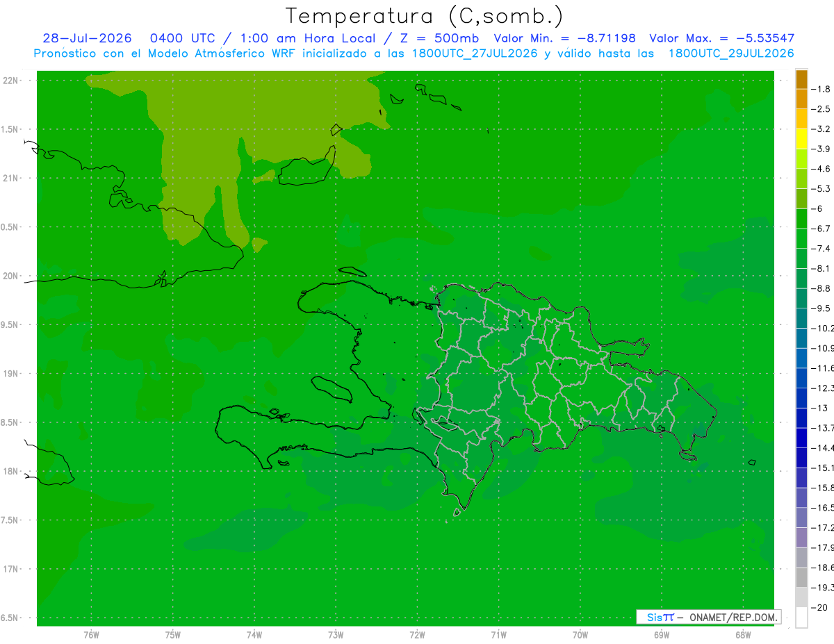Click the '74W' longitude label
The width and height of the screenshot is (834, 644).
pos(254,635)
